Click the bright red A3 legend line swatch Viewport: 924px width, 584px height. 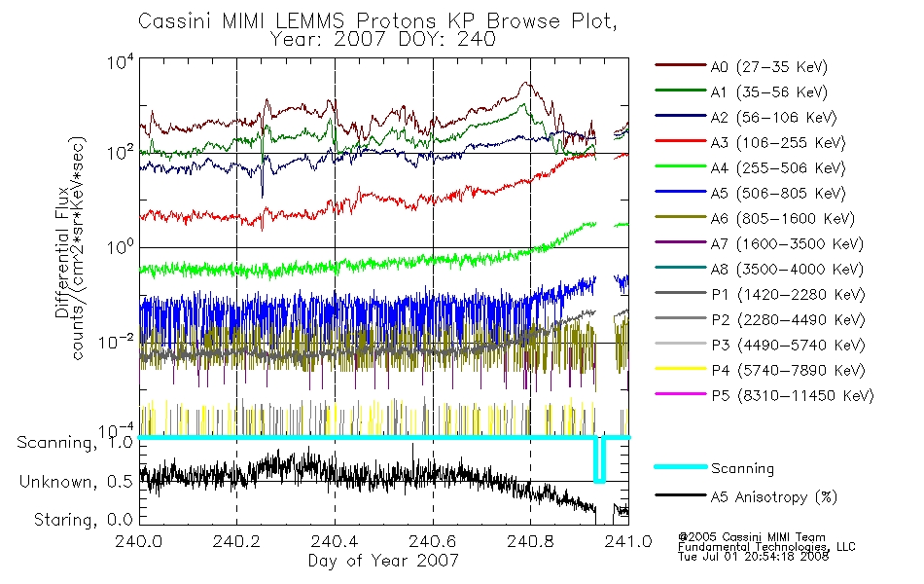click(681, 141)
